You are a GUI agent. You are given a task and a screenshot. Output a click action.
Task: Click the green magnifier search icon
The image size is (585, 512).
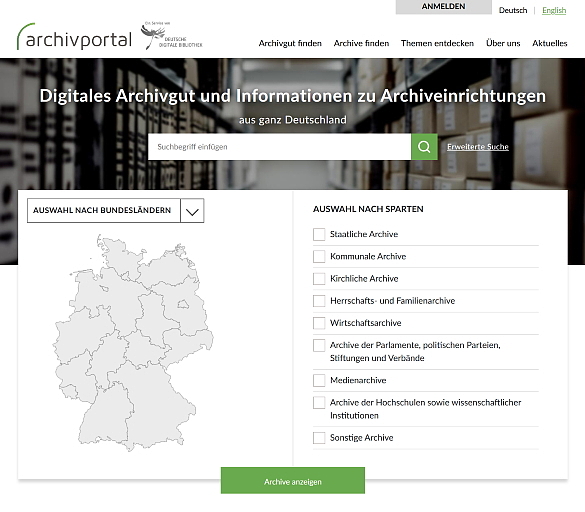coord(424,147)
